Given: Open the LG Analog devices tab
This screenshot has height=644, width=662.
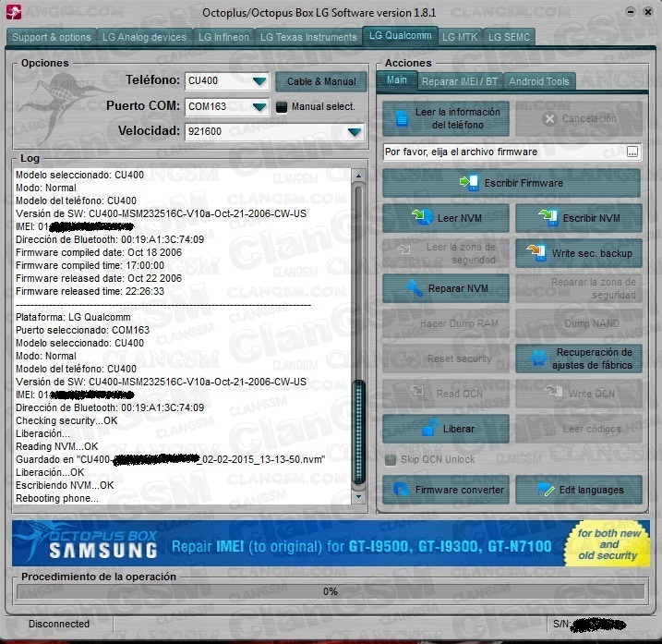Looking at the screenshot, I should pos(144,37).
